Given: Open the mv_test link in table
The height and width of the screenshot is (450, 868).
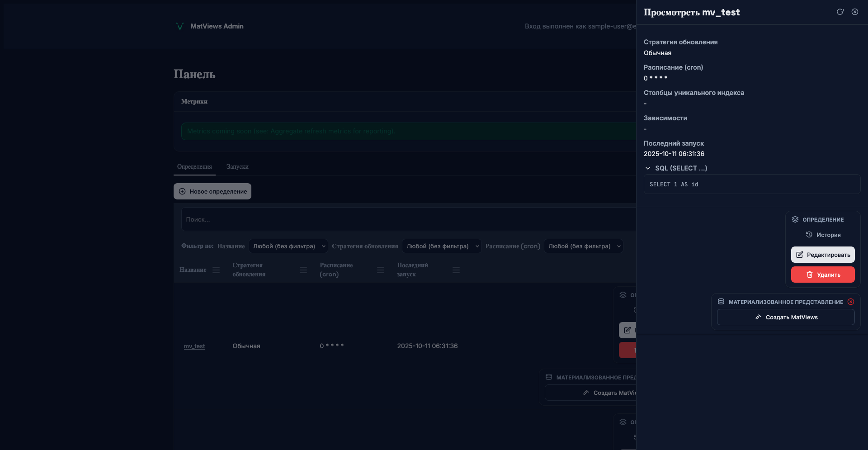Looking at the screenshot, I should 194,346.
